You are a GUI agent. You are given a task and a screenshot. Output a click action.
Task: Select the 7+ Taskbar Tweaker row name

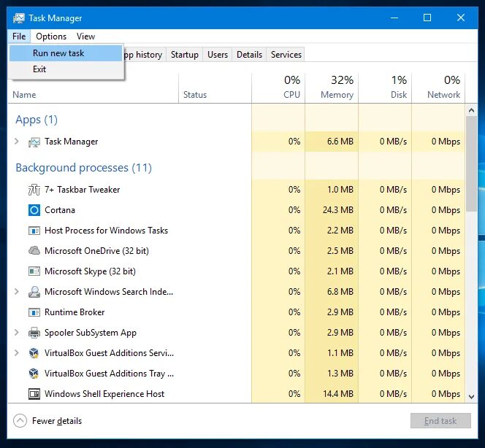82,190
